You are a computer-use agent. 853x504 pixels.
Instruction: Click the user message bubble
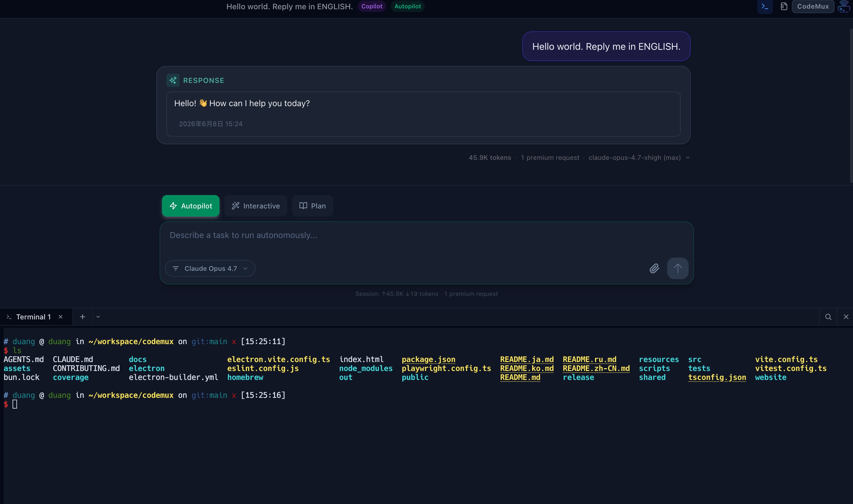pyautogui.click(x=606, y=47)
